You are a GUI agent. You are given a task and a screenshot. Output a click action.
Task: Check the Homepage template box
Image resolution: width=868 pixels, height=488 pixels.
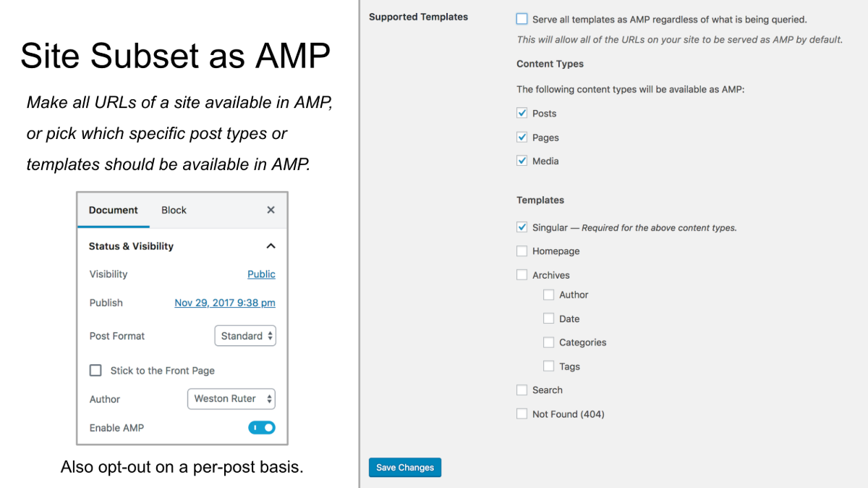click(x=522, y=251)
